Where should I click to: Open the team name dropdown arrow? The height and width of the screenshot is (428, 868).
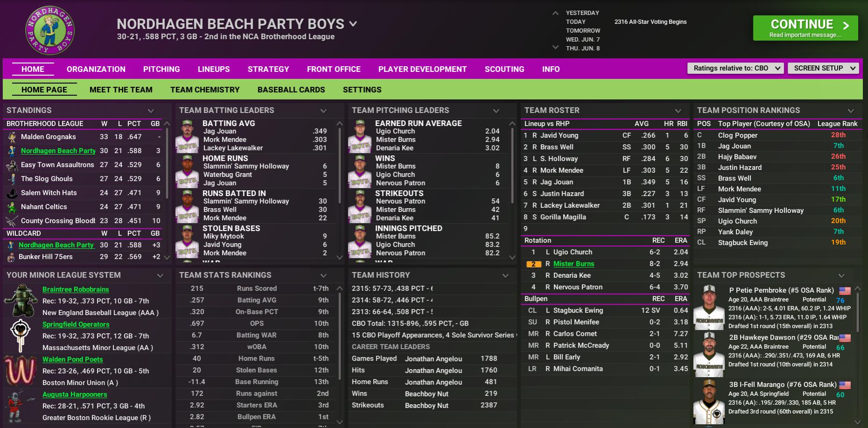point(353,24)
